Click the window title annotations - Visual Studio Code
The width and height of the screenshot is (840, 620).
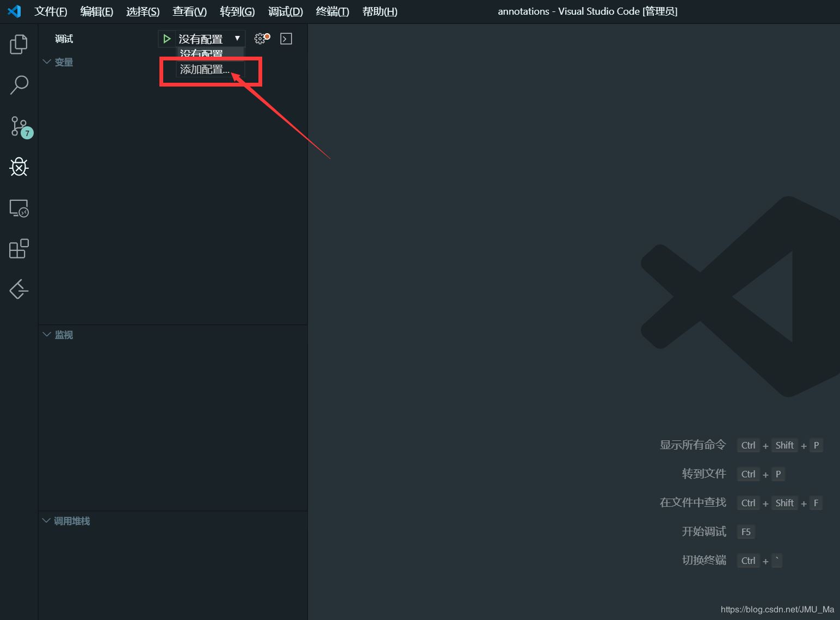click(x=588, y=11)
